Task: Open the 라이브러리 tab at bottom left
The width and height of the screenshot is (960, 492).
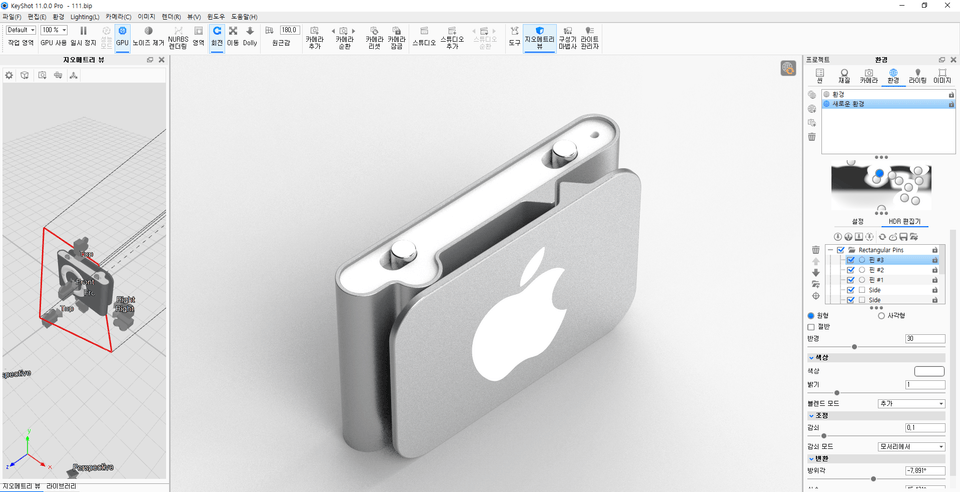Action: click(61, 486)
